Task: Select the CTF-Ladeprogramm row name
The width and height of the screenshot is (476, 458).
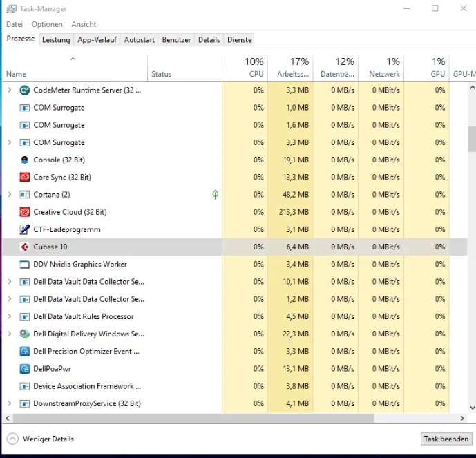Action: 67,229
